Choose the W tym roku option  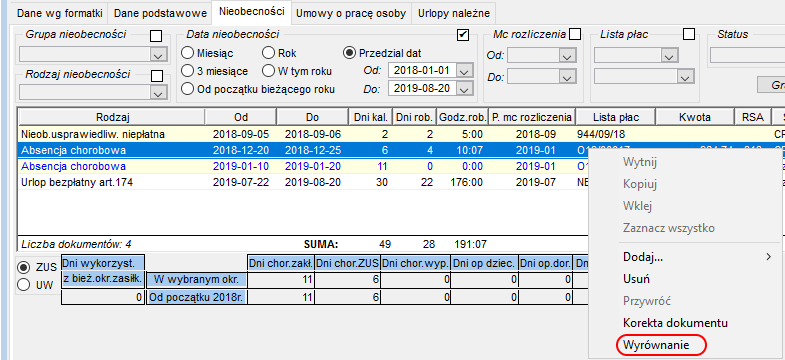[x=268, y=71]
